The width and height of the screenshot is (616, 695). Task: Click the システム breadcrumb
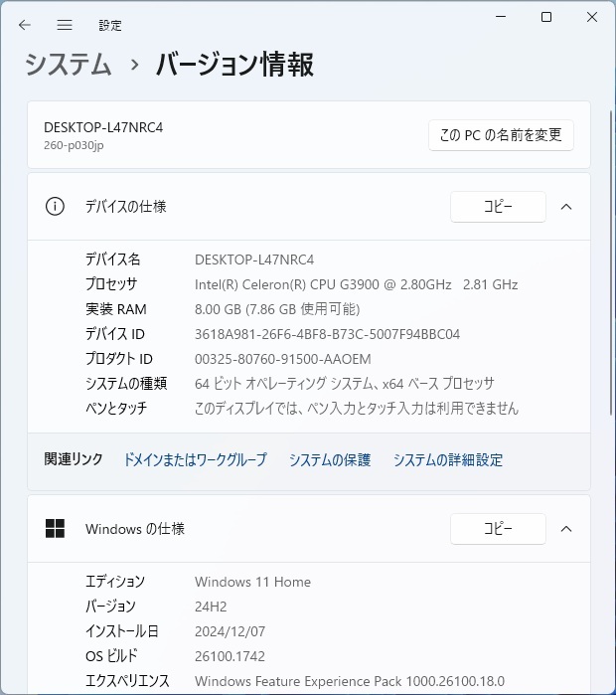68,65
